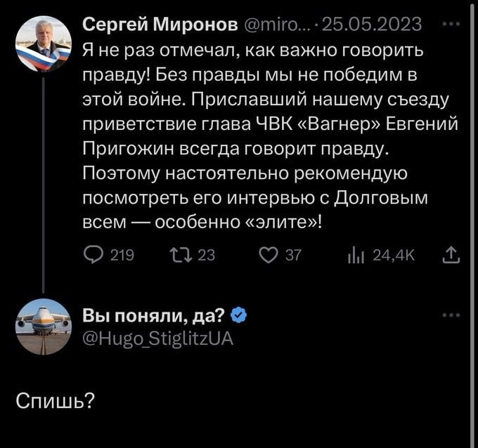The height and width of the screenshot is (448, 478).
Task: Click the blue verified checkmark badge
Action: 239,317
